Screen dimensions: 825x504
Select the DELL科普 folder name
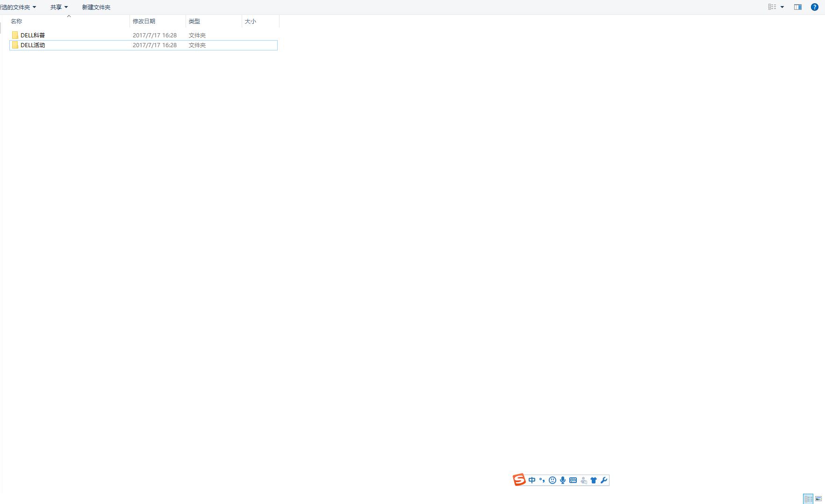coord(33,35)
